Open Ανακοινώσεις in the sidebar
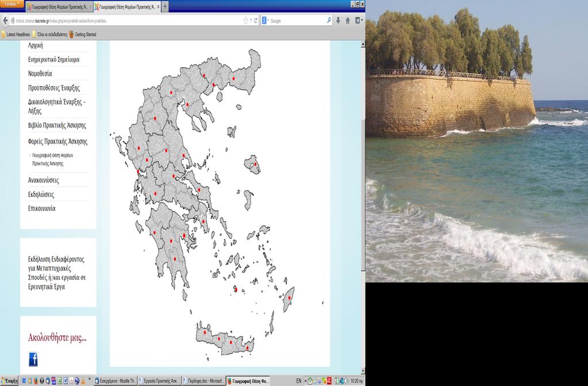This screenshot has height=386, width=588. [44, 180]
